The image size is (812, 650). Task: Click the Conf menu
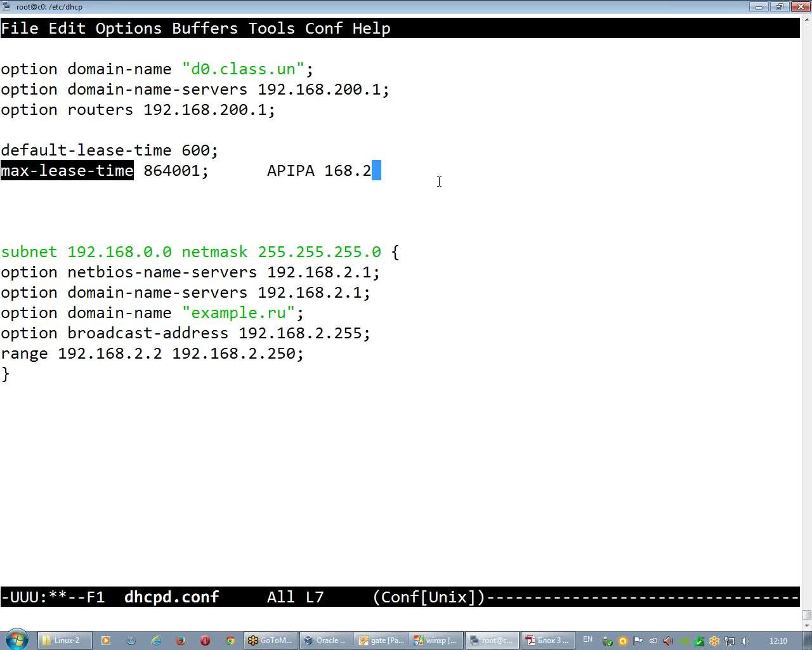click(x=324, y=29)
